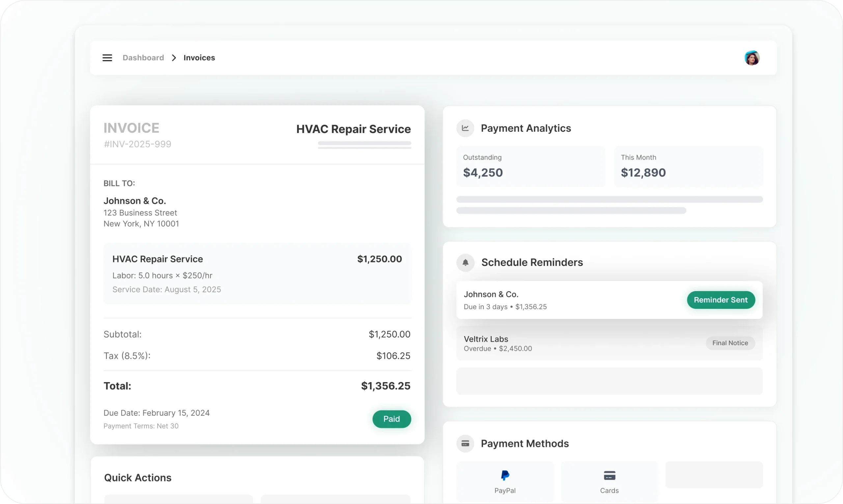The width and height of the screenshot is (843, 504).
Task: Click the green Paid status badge
Action: tap(391, 419)
